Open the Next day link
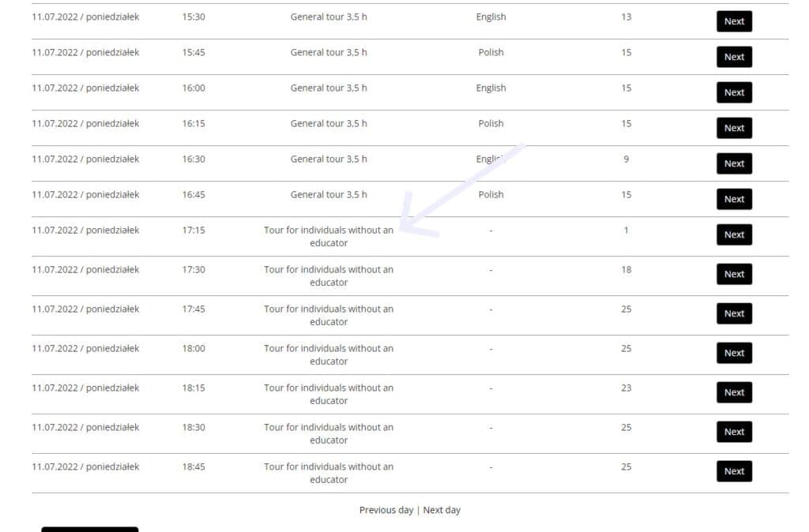Image resolution: width=809 pixels, height=532 pixels. pyautogui.click(x=442, y=510)
